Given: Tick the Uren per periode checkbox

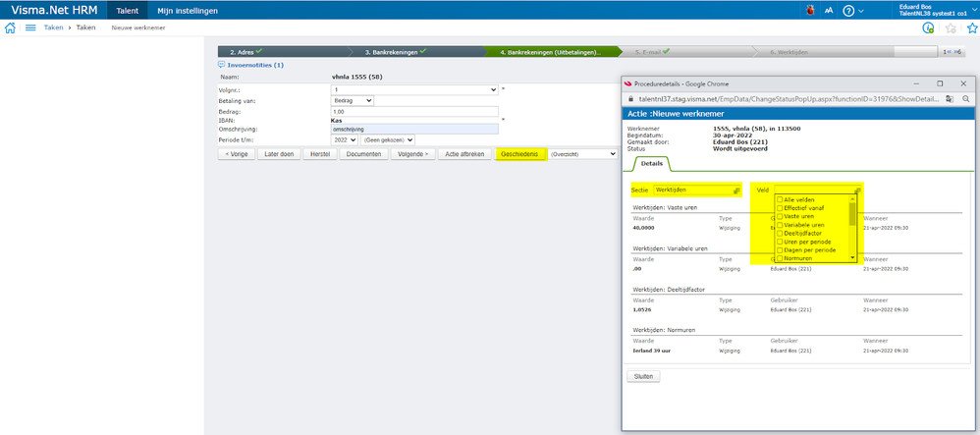Looking at the screenshot, I should pyautogui.click(x=780, y=242).
